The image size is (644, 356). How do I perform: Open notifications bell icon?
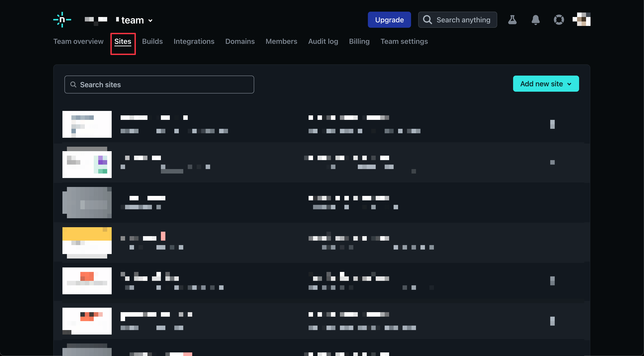(x=535, y=20)
